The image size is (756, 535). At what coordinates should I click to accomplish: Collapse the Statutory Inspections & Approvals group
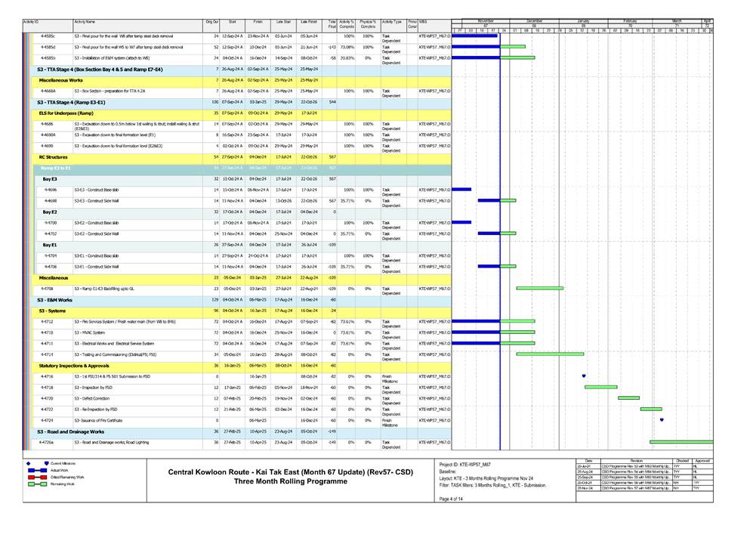pyautogui.click(x=74, y=365)
